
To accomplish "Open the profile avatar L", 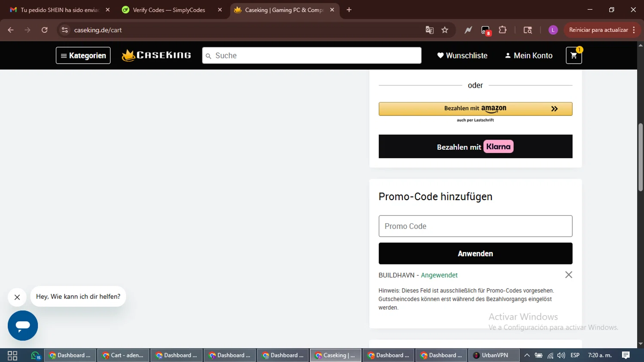I will [553, 30].
